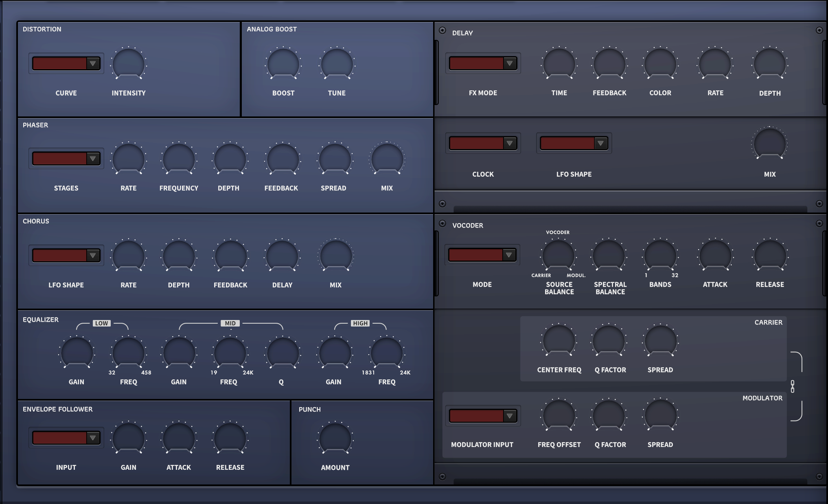
Task: Click the Vocoder Source Balance knob
Action: point(559,255)
